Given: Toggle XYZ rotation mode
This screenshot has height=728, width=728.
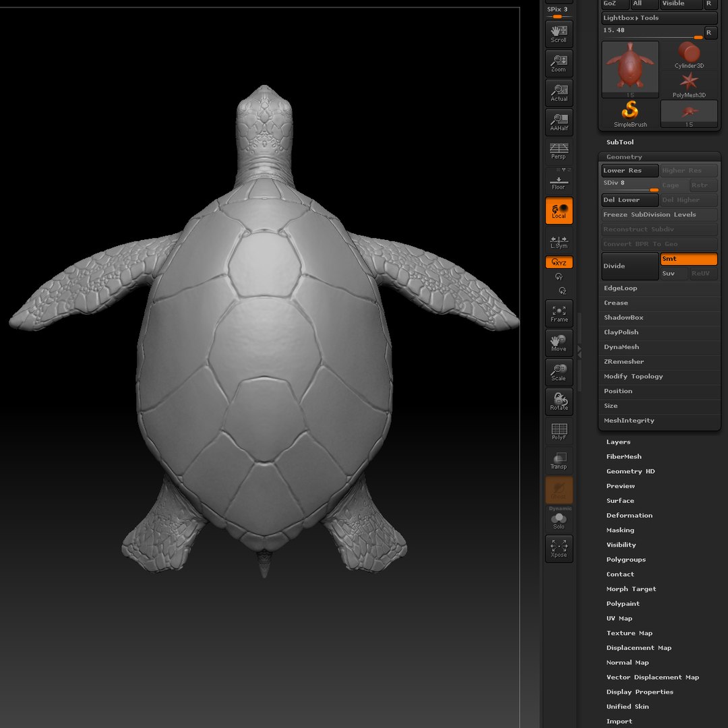Looking at the screenshot, I should tap(559, 262).
